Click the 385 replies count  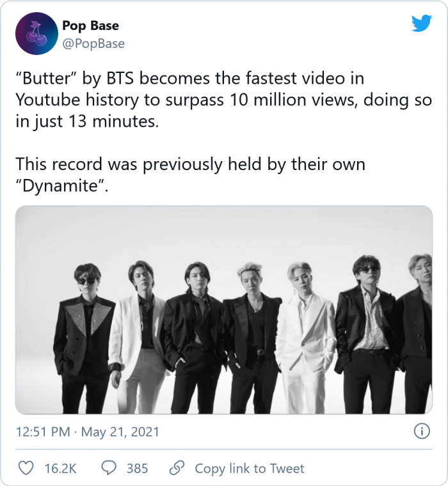(137, 468)
